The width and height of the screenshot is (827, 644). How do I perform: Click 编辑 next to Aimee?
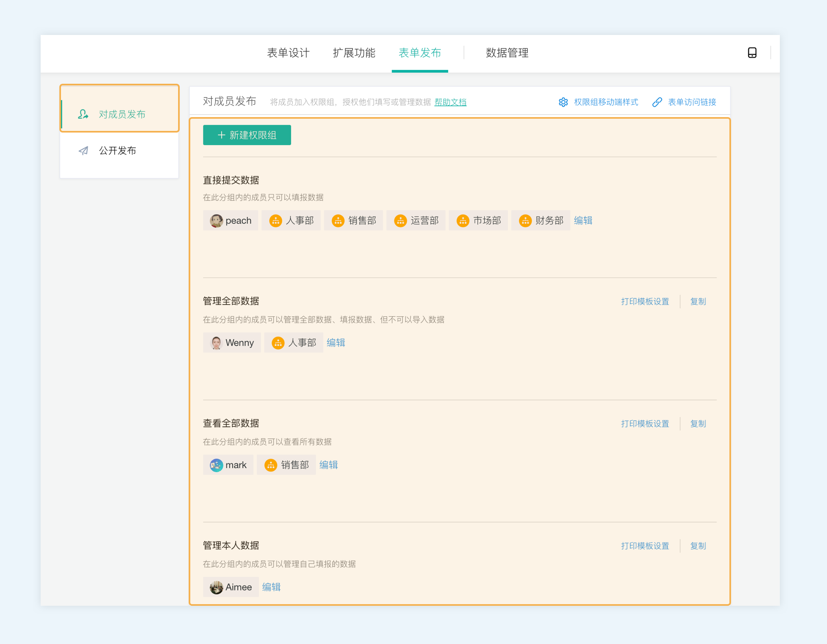pyautogui.click(x=271, y=587)
